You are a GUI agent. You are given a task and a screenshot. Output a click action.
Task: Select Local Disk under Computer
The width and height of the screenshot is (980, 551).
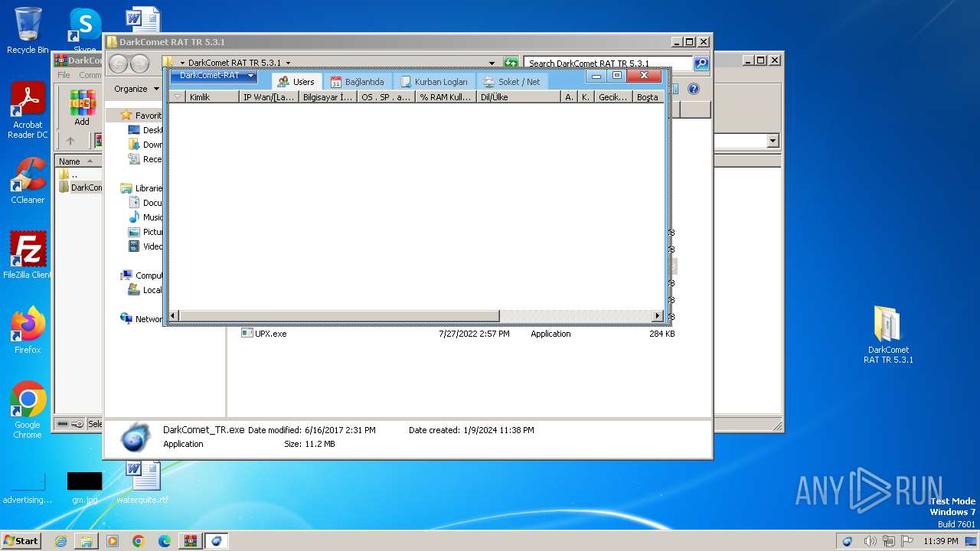(x=145, y=290)
